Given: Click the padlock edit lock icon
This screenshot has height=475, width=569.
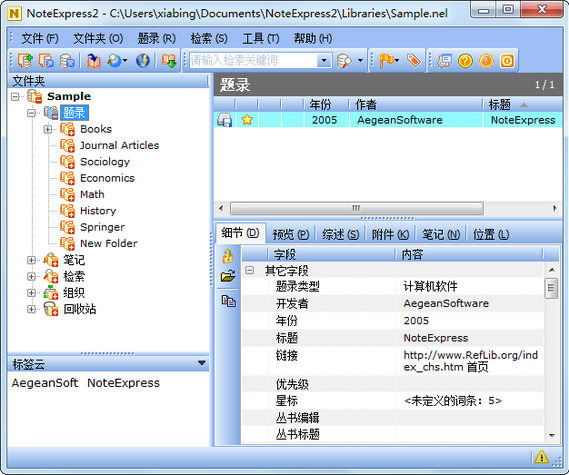Looking at the screenshot, I should 228,256.
